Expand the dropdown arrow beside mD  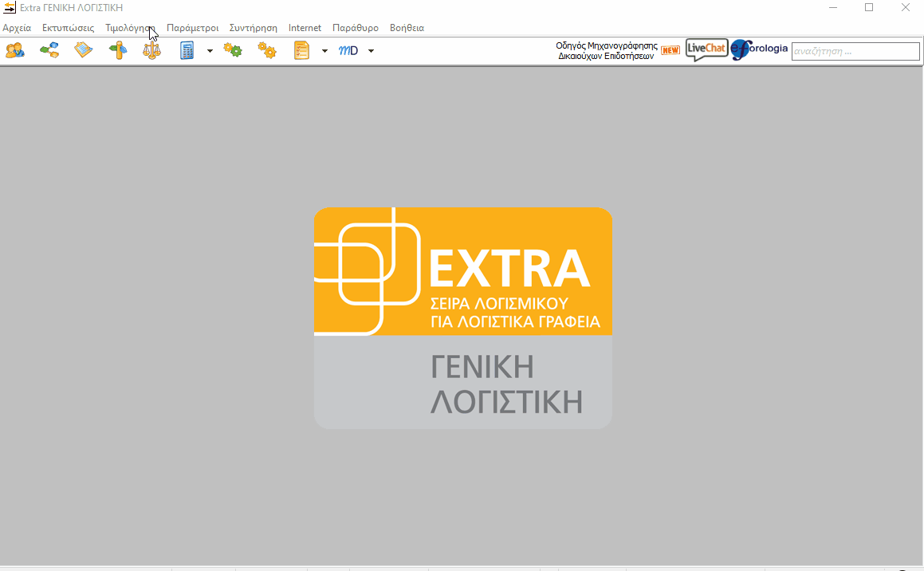click(x=371, y=51)
